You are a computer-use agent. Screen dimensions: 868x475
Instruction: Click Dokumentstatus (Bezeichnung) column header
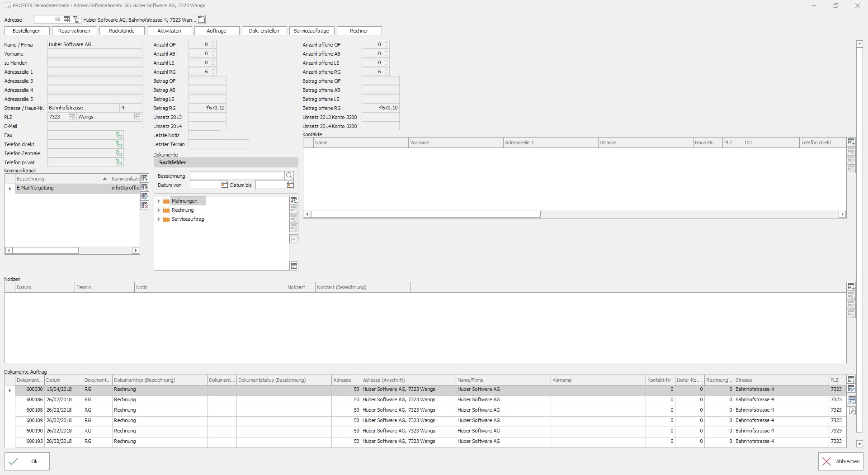coord(284,380)
